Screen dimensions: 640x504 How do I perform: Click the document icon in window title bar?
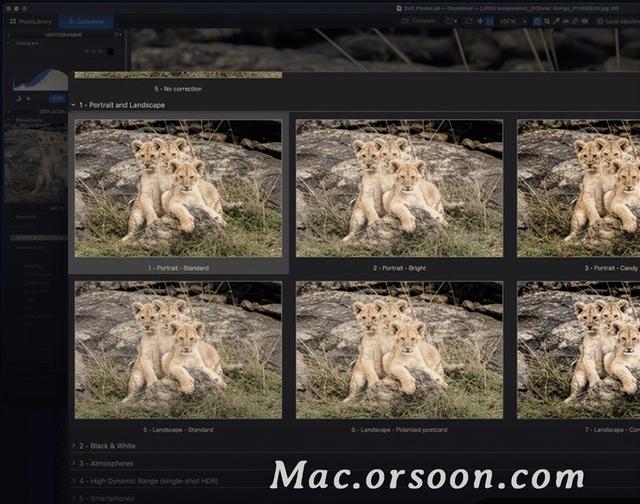[x=399, y=8]
